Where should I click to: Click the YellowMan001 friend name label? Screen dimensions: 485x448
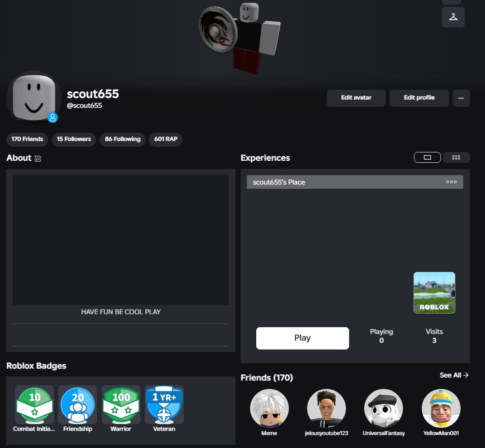coord(441,433)
